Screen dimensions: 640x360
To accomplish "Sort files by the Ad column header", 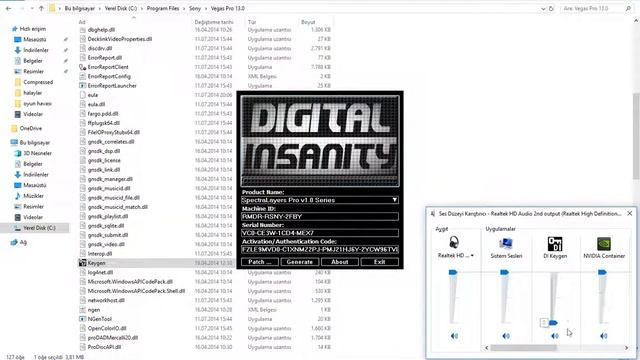I will click(82, 22).
